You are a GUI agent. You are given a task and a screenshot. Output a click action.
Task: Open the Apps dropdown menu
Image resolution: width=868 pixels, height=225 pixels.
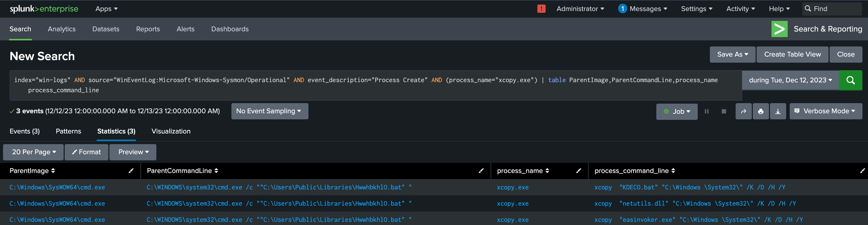[x=106, y=8]
